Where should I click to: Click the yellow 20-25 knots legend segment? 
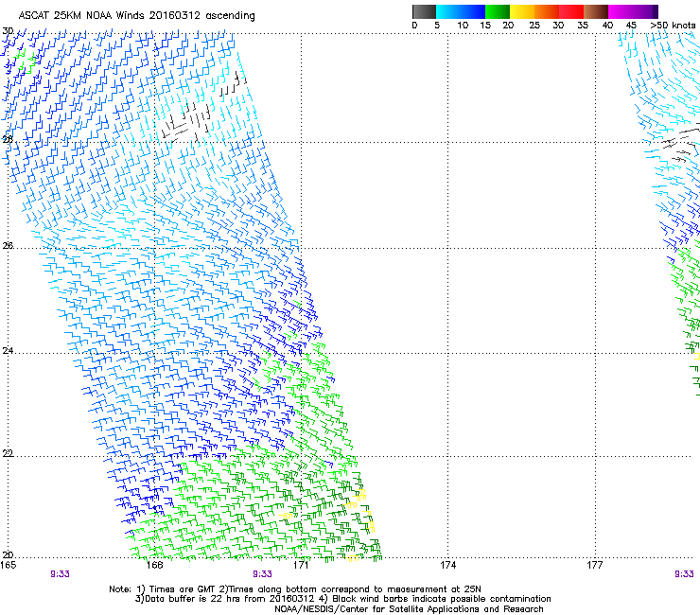[x=522, y=11]
